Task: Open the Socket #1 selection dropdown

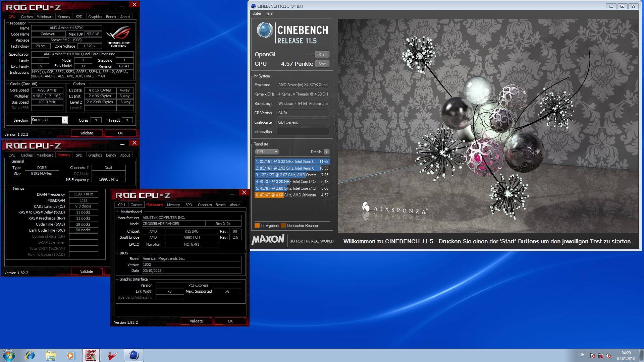Action: tap(64, 120)
